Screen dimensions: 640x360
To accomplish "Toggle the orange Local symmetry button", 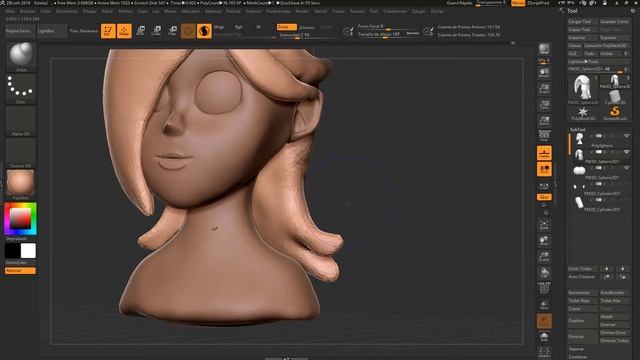I will tap(544, 169).
